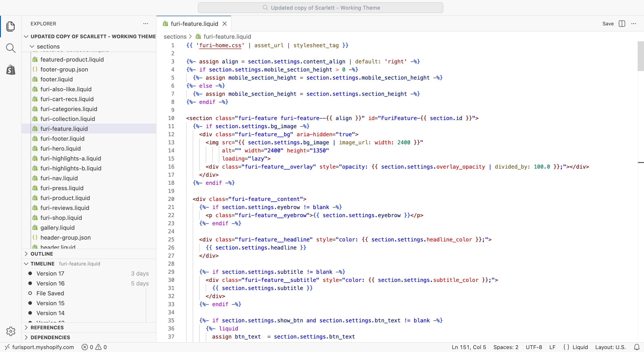Open featured-product.liquid file

[x=89, y=60]
